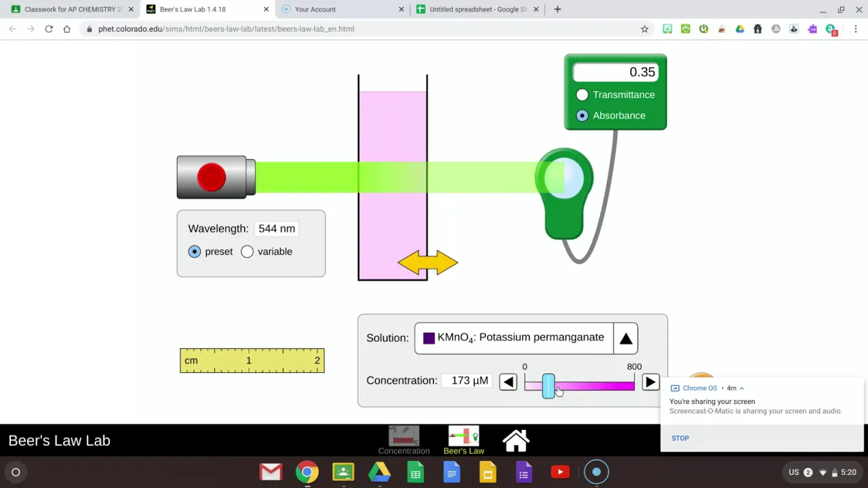Open Google Docs from the shelf

click(452, 472)
